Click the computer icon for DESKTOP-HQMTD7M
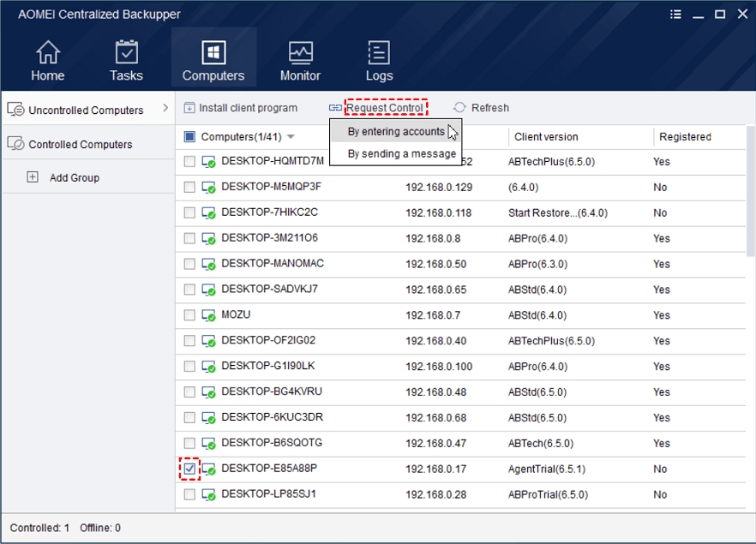The image size is (756, 544). pos(208,161)
